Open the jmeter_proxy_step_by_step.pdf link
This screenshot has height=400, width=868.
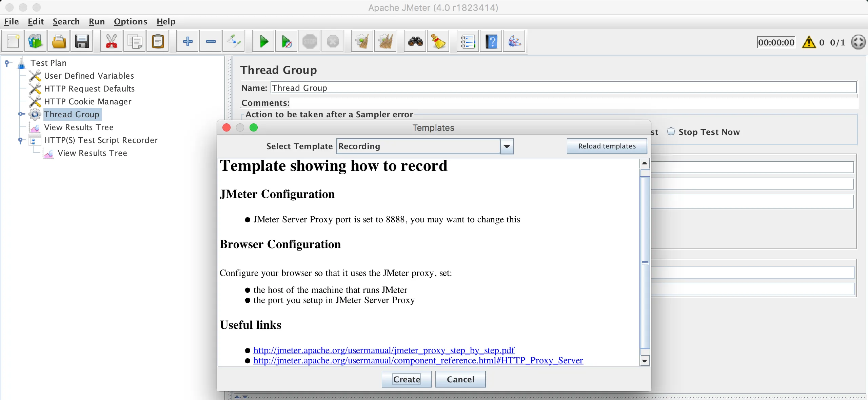pos(384,350)
